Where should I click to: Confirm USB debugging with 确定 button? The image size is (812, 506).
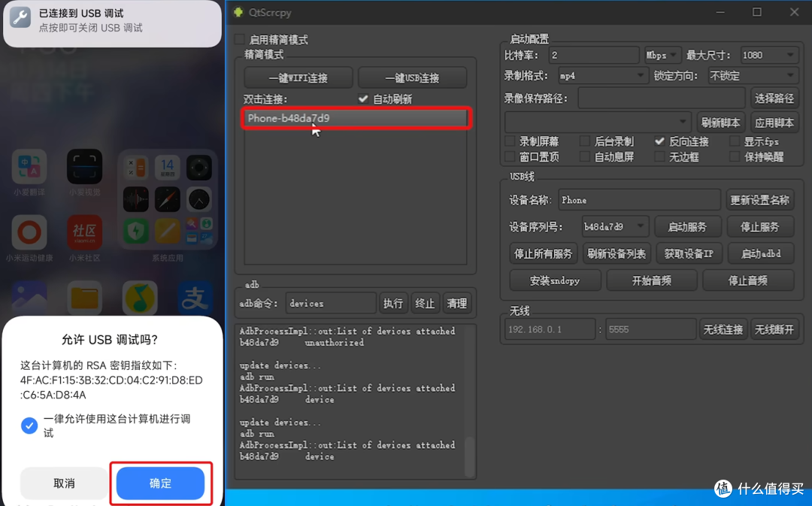[x=161, y=483]
